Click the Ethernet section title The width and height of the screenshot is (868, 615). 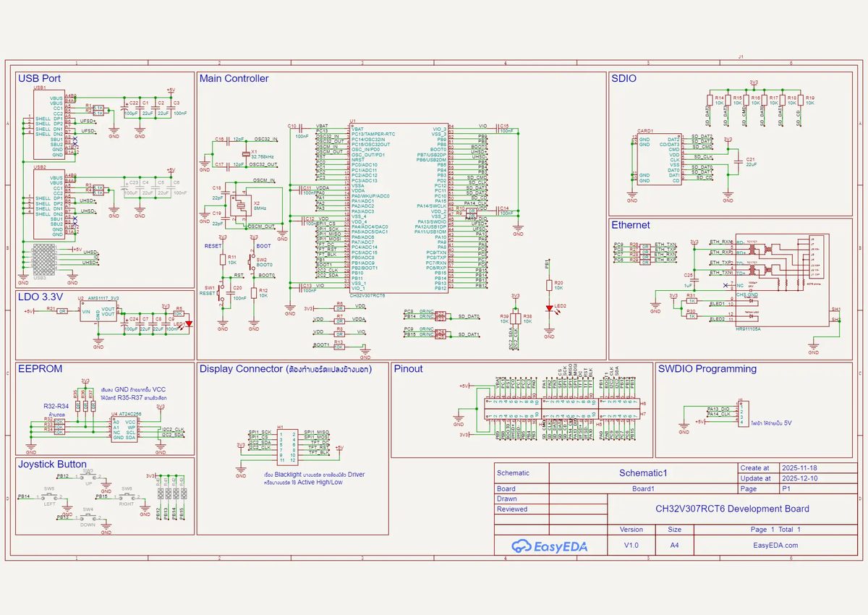point(630,225)
